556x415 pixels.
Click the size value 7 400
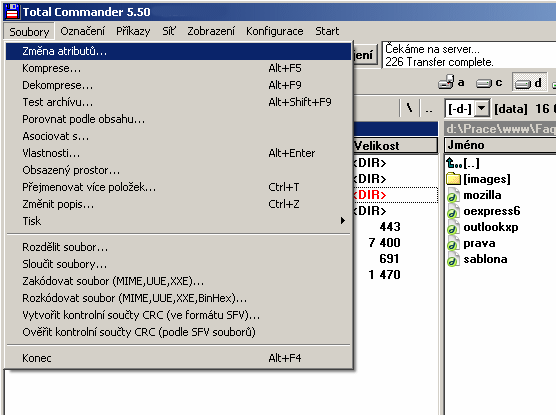384,243
